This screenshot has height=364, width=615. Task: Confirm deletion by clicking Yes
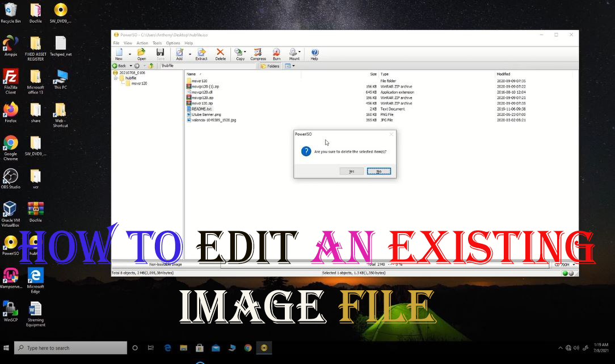[x=351, y=171]
